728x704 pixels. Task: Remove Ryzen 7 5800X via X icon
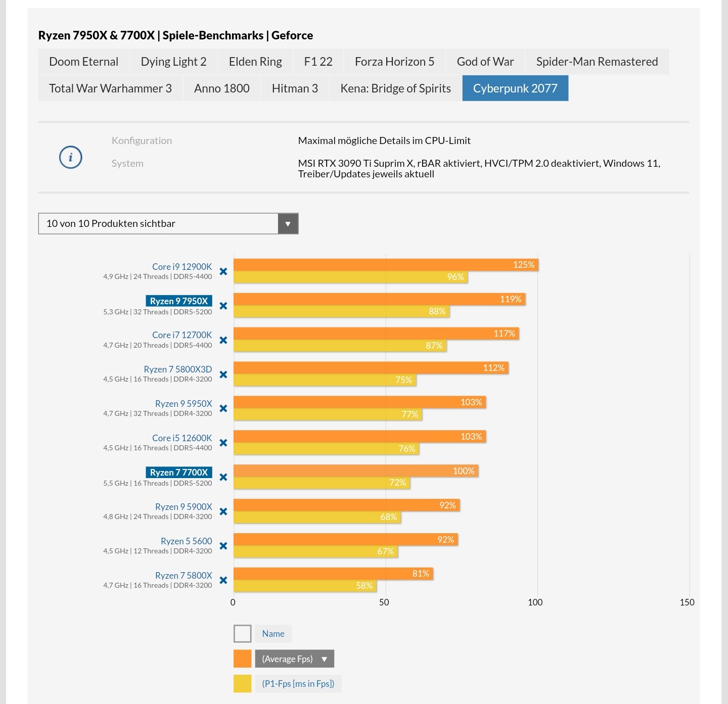point(223,580)
